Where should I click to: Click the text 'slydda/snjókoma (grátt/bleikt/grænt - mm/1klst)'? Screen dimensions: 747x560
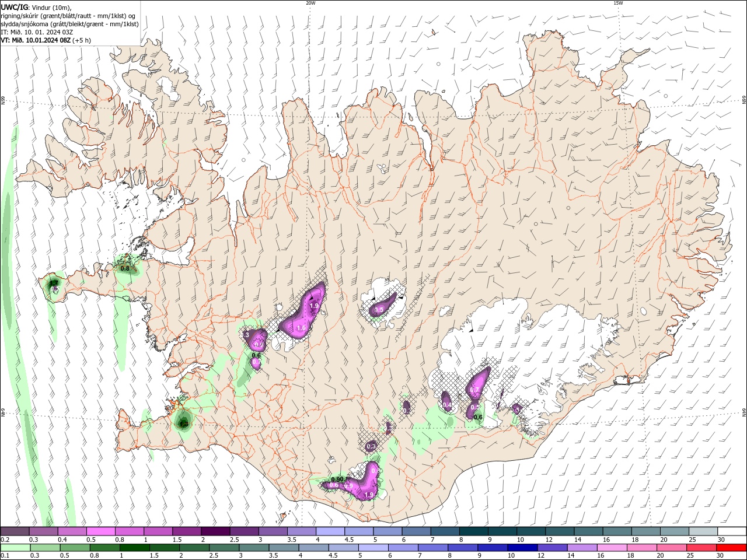(69, 24)
